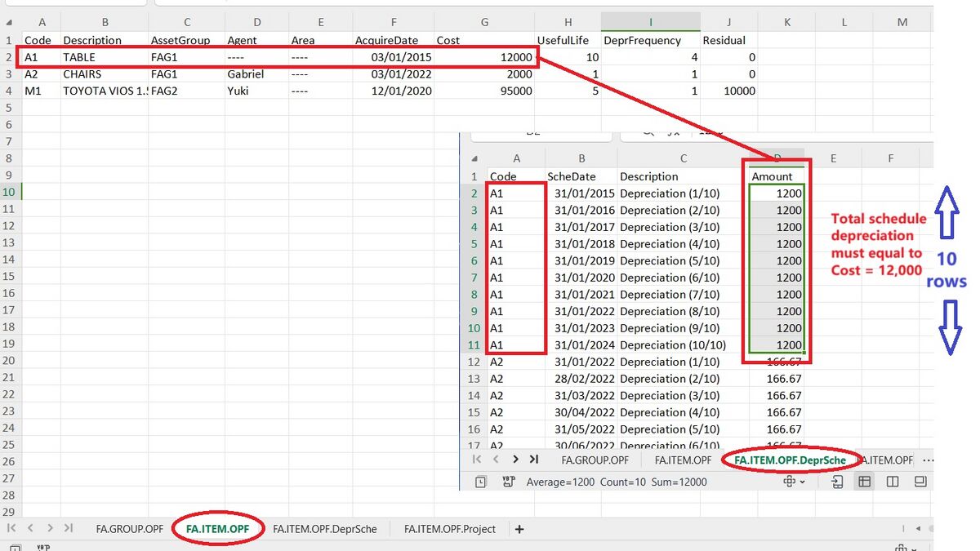Select row 10 header in main sheet
Image resolution: width=980 pixels, height=551 pixels.
[x=9, y=192]
